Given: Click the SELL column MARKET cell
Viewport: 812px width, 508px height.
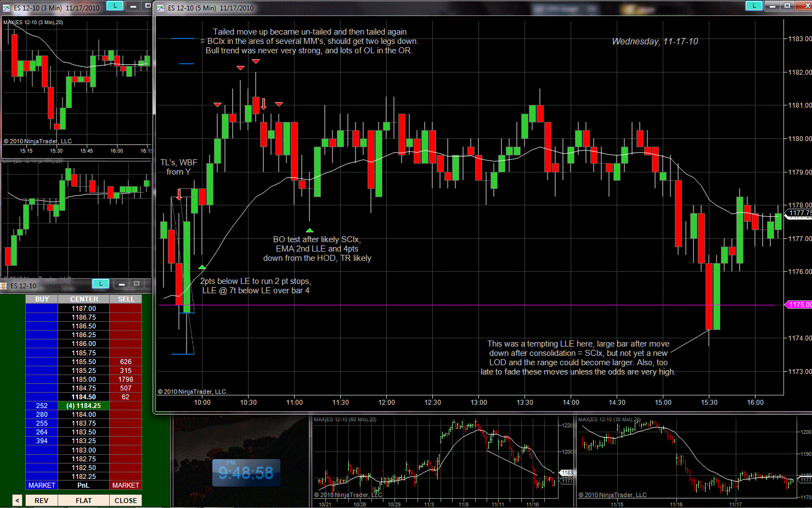Looking at the screenshot, I should point(126,485).
